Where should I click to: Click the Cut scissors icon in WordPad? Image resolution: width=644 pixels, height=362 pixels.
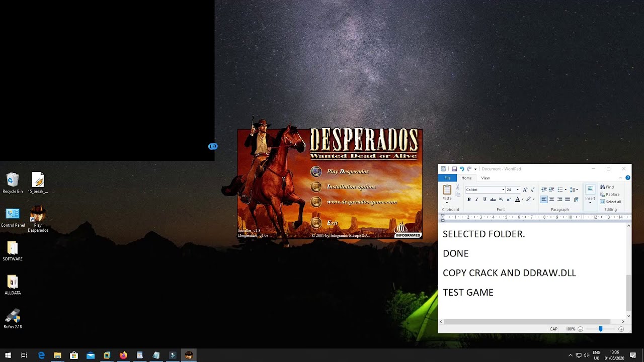point(457,187)
